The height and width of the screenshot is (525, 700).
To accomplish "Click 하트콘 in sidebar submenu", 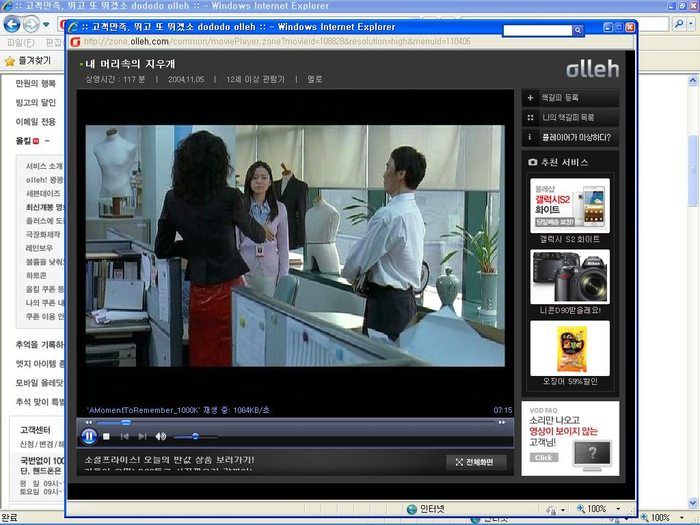I will (36, 275).
